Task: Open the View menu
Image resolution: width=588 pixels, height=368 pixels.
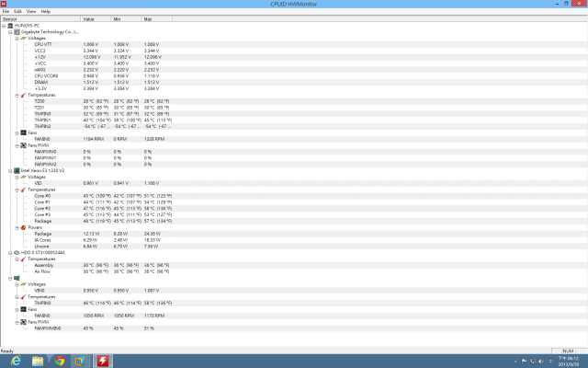Action: click(x=31, y=11)
